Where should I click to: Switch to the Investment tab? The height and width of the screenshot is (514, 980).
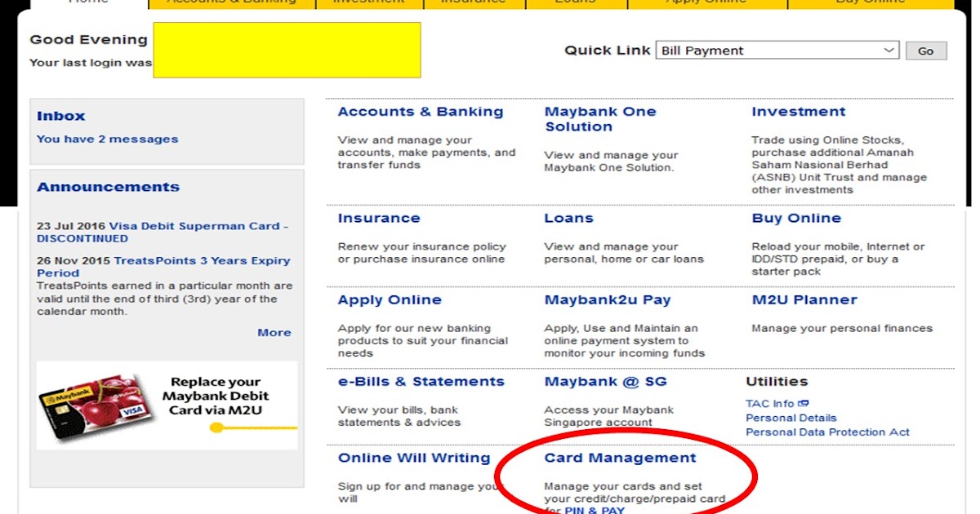tap(369, 2)
